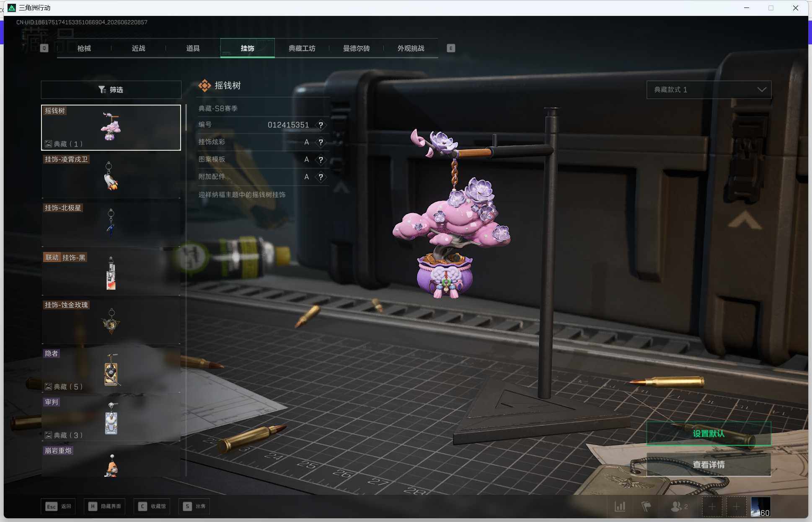Viewport: 812px width, 522px height.
Task: Click the first plus team slot
Action: [712, 507]
